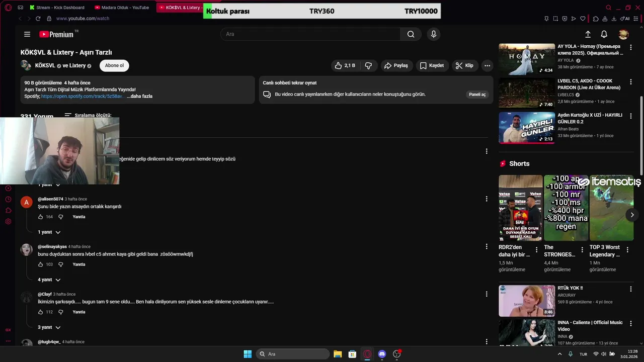Viewport: 644px width, 362px height.
Task: Reply to alisen5074 via Yanıtla
Action: (x=79, y=217)
